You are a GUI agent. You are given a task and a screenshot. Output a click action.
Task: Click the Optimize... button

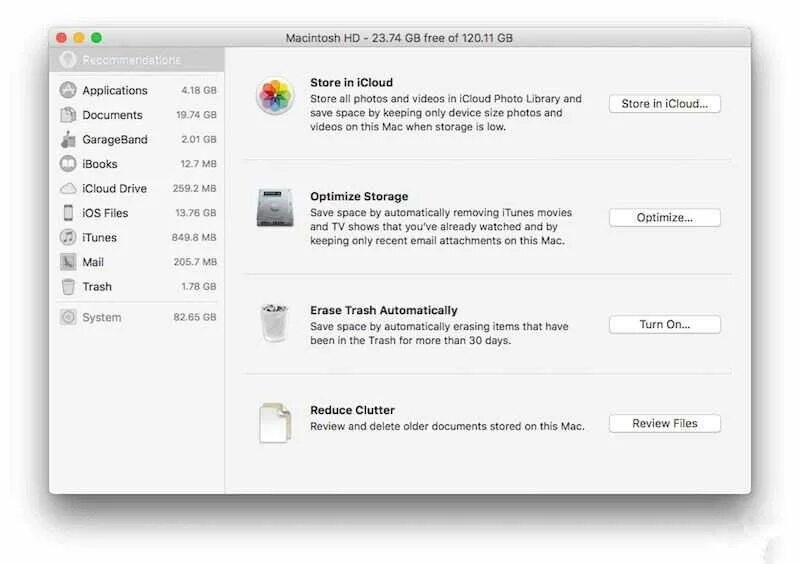click(665, 217)
